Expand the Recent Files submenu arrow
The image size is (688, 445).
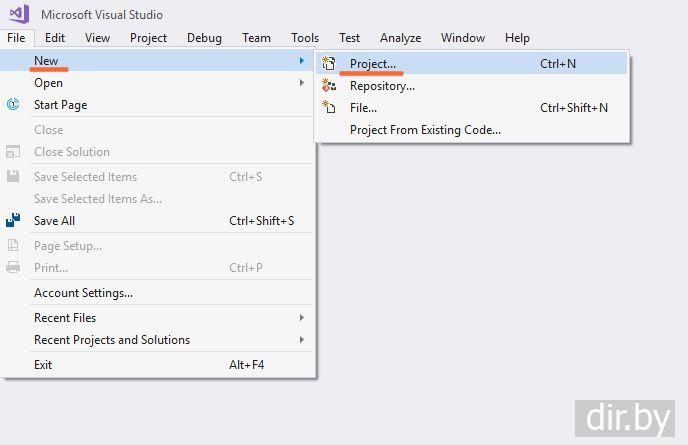pyautogui.click(x=302, y=318)
